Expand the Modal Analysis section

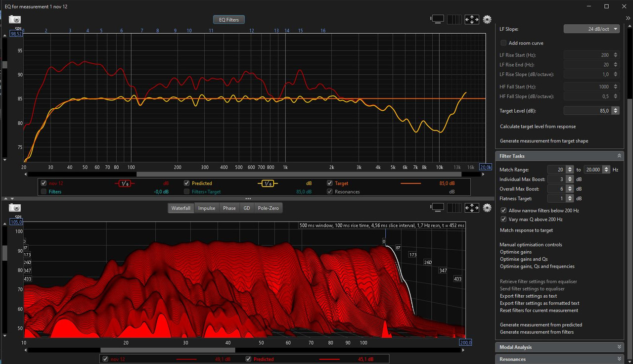pyautogui.click(x=619, y=347)
